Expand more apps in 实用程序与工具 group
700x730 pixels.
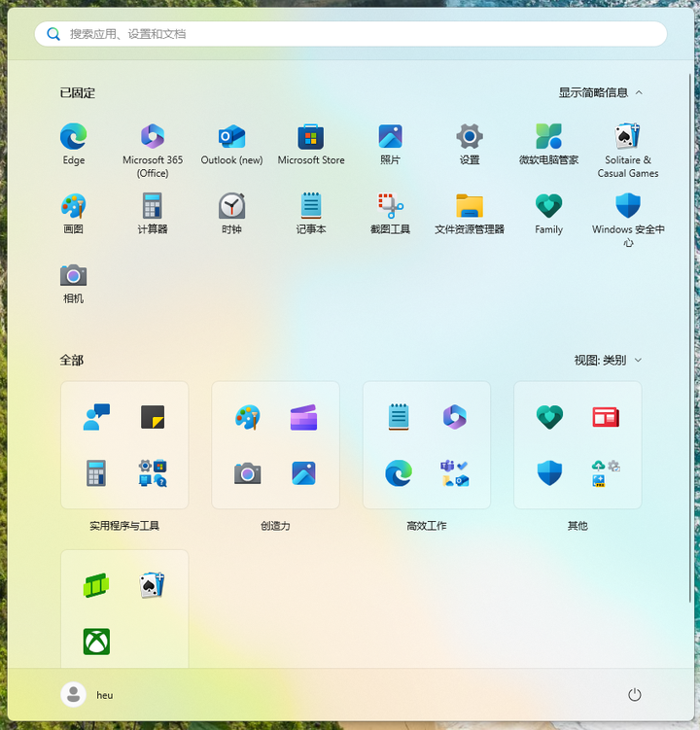tap(153, 473)
